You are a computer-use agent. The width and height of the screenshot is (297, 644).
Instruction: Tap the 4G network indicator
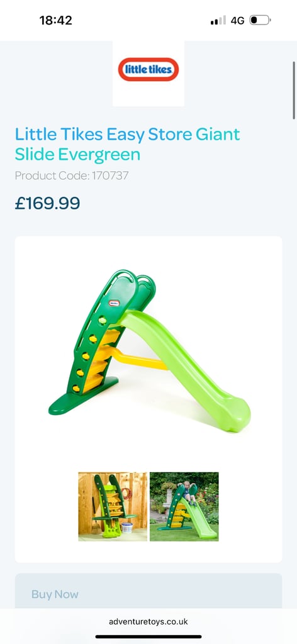pos(237,21)
